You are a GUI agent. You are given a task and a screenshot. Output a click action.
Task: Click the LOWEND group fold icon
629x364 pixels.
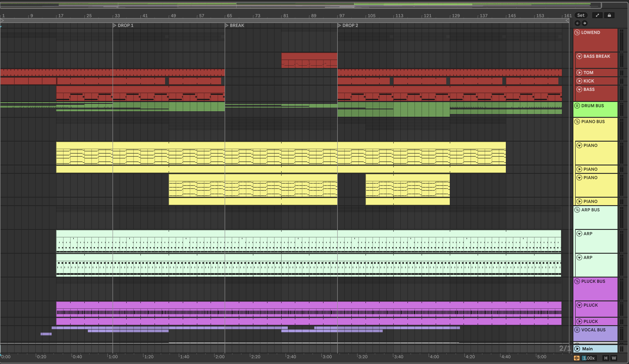(577, 32)
